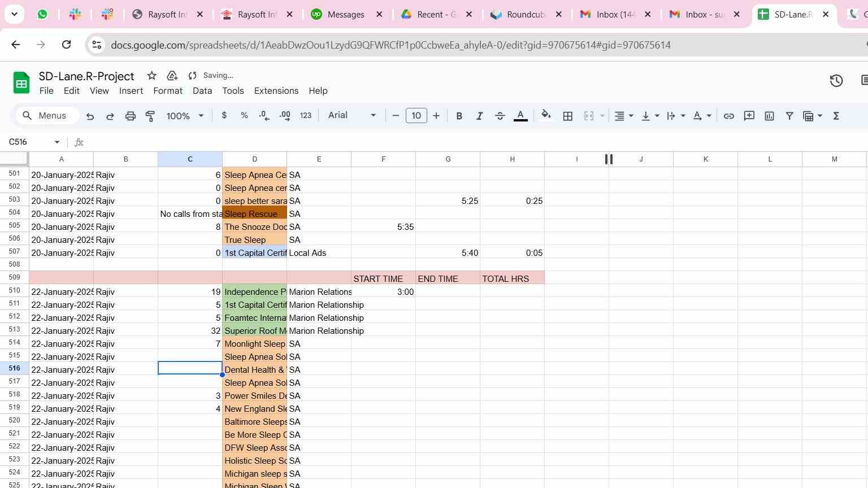Click the Menus search box

tap(46, 116)
